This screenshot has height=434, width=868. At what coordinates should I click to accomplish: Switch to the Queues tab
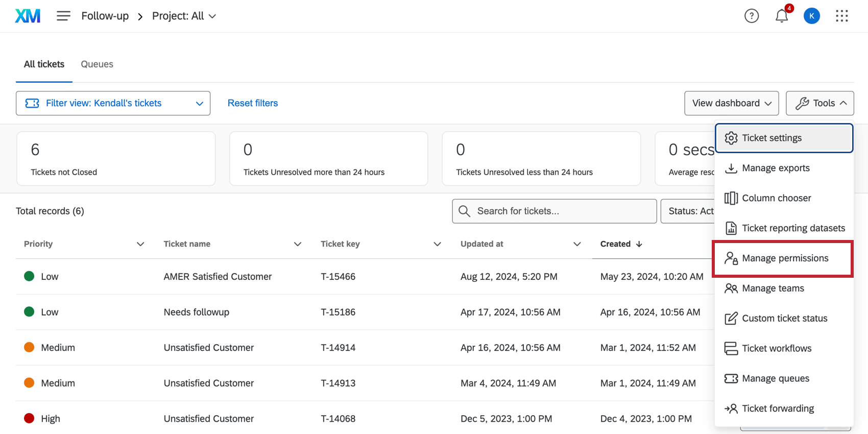point(97,64)
